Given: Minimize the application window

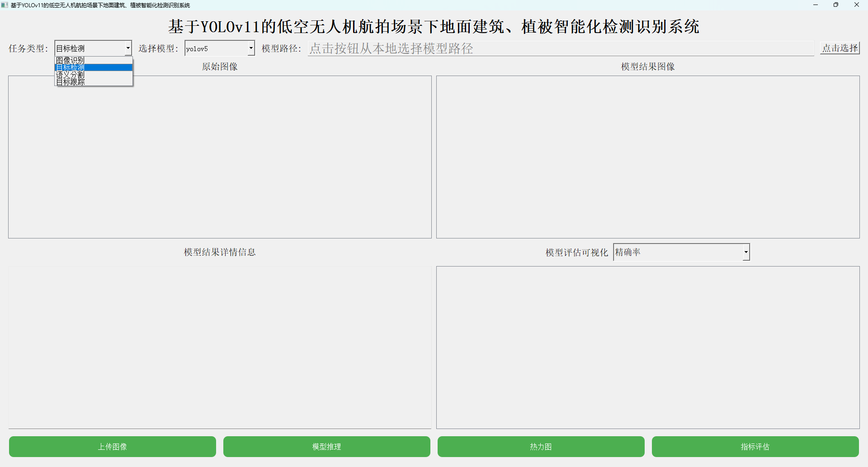Looking at the screenshot, I should (816, 5).
